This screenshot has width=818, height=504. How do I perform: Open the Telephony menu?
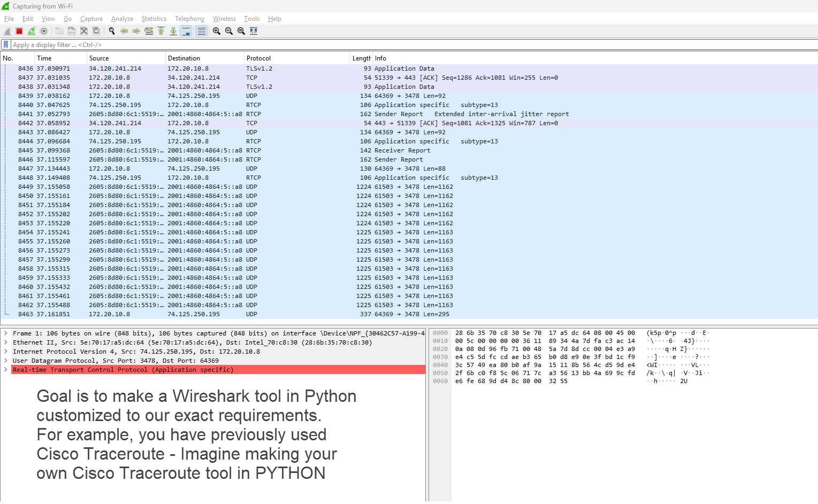[189, 19]
